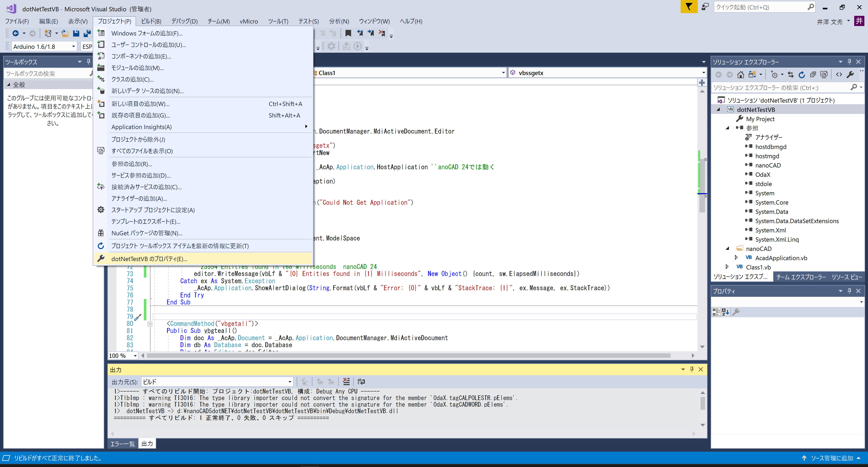This screenshot has height=467, width=868.
Task: Select the OdaX reference in tree
Action: click(x=762, y=175)
